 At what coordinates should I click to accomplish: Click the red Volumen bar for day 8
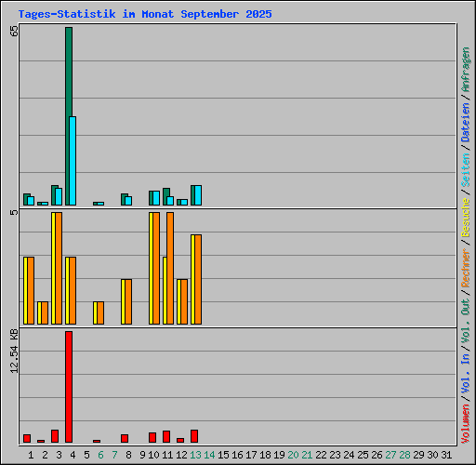click(x=125, y=438)
